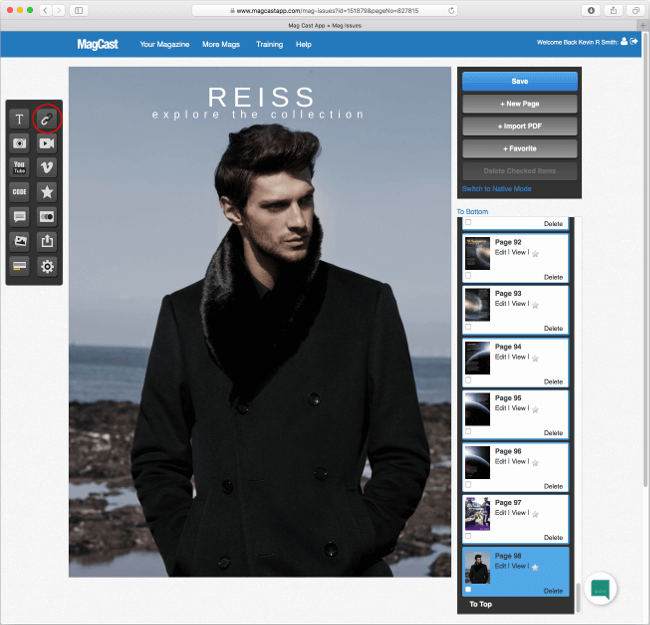The width and height of the screenshot is (650, 625).
Task: Go to the Training menu item
Action: click(x=269, y=45)
